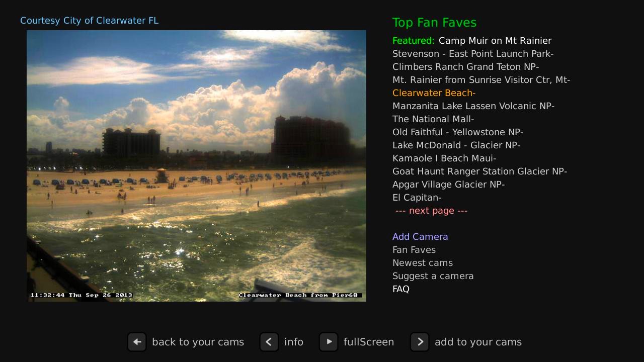The height and width of the screenshot is (362, 644).
Task: Open The National Mall camera
Action: pos(433,119)
